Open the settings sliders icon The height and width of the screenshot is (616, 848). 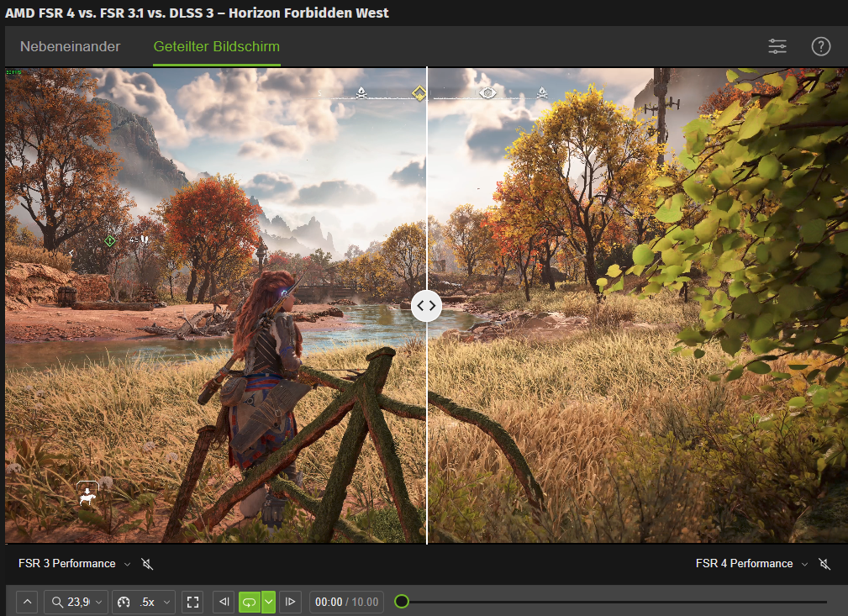[x=777, y=46]
